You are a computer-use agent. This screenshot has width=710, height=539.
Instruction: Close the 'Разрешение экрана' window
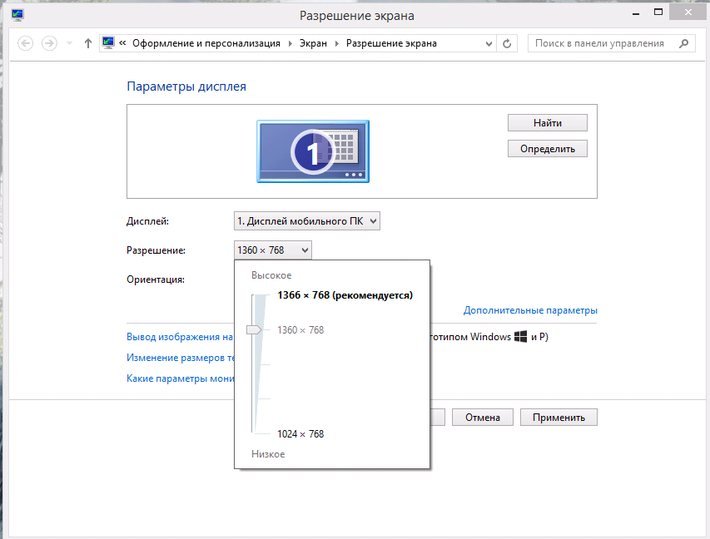tap(688, 12)
